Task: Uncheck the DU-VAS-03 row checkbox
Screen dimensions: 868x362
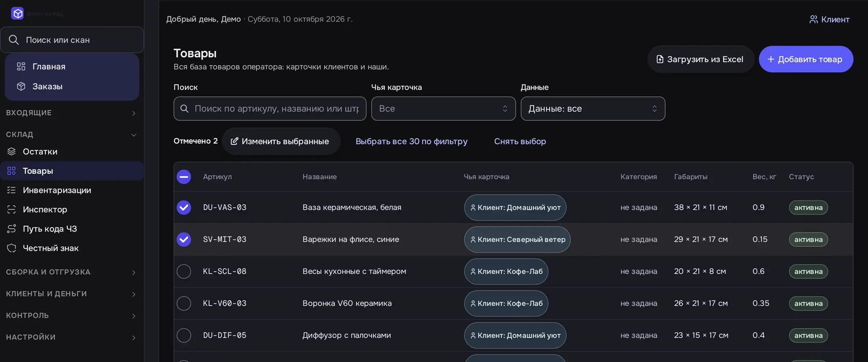Action: coord(184,208)
